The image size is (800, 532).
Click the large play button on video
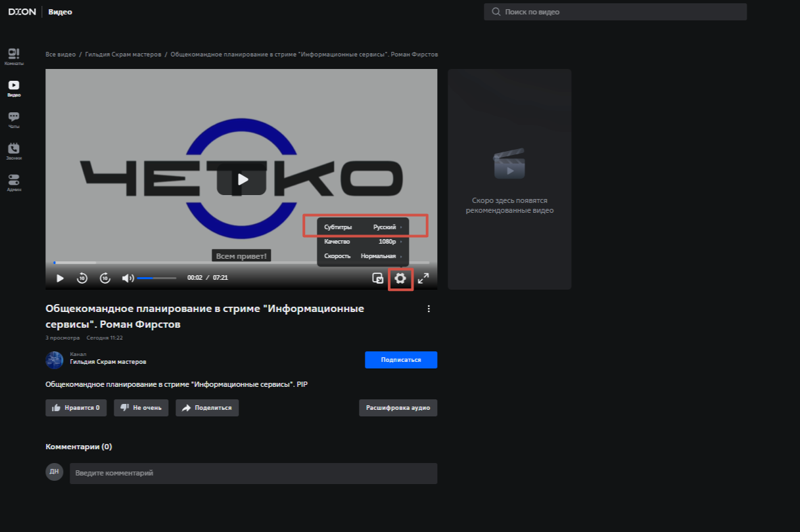click(x=243, y=179)
